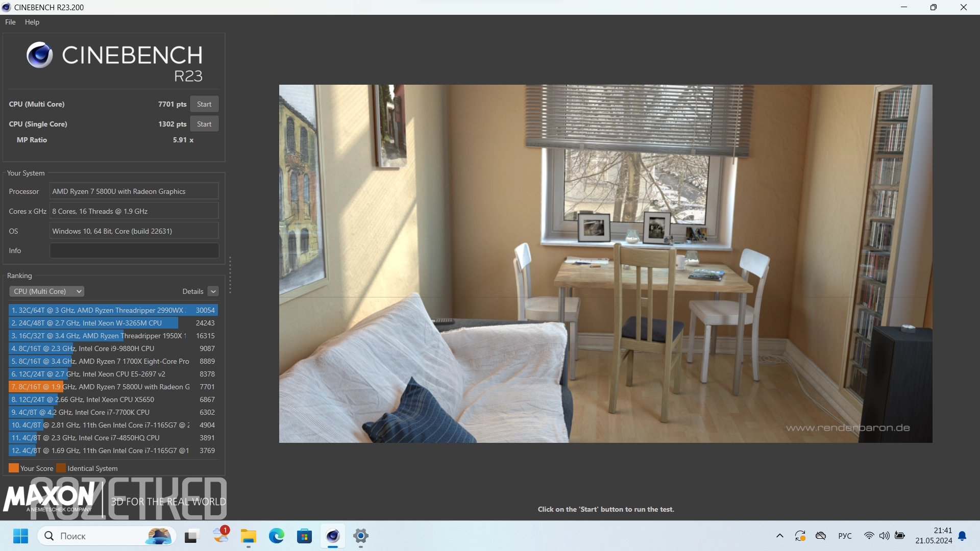This screenshot has height=551, width=980.
Task: Click the Windows search box
Action: [107, 536]
